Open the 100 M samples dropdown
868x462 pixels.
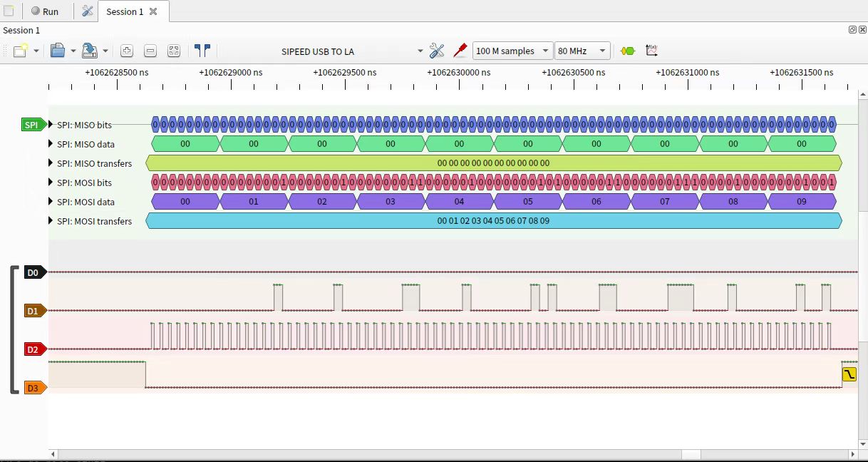[x=512, y=51]
